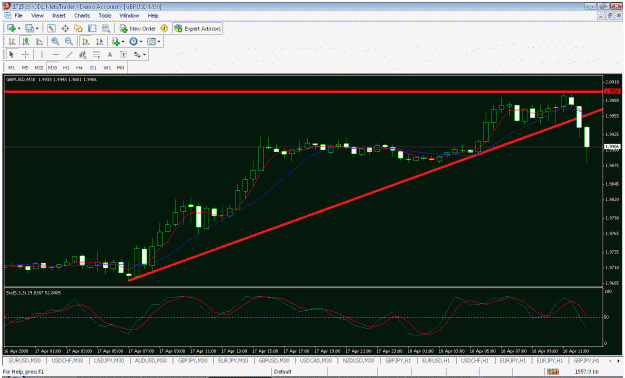Enable Chart Shift icon
The width and height of the screenshot is (625, 378).
click(99, 41)
